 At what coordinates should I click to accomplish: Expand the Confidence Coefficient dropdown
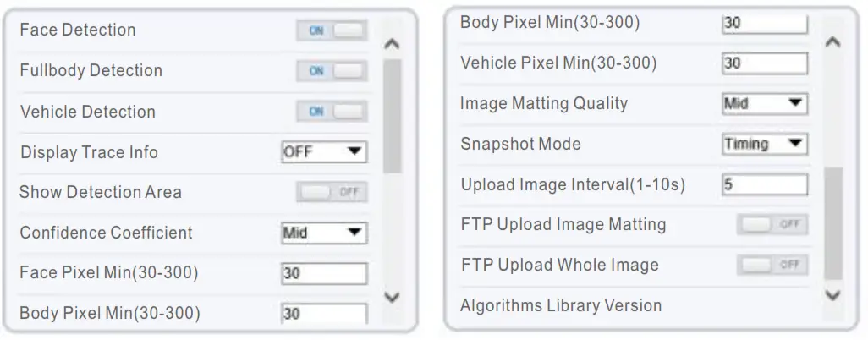click(x=324, y=233)
